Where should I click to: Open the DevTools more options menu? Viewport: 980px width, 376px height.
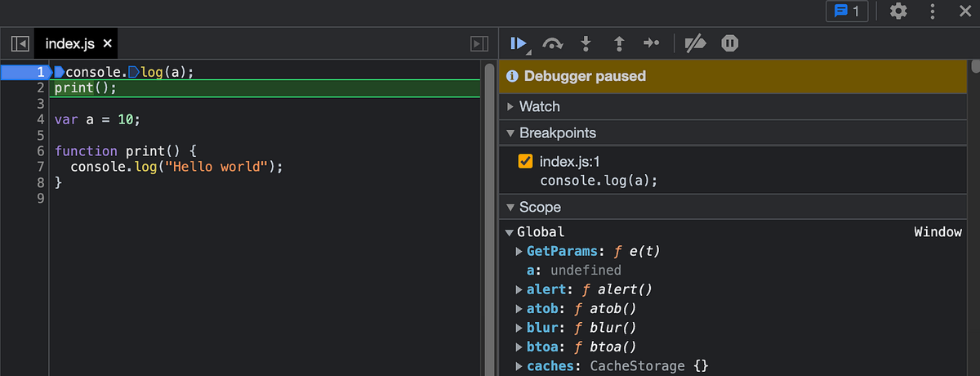tap(933, 11)
